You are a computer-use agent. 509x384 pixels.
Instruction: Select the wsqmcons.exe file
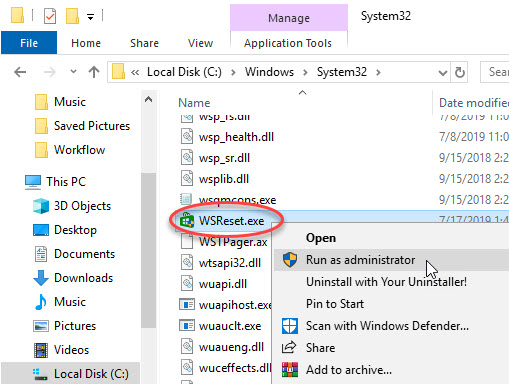tap(228, 200)
